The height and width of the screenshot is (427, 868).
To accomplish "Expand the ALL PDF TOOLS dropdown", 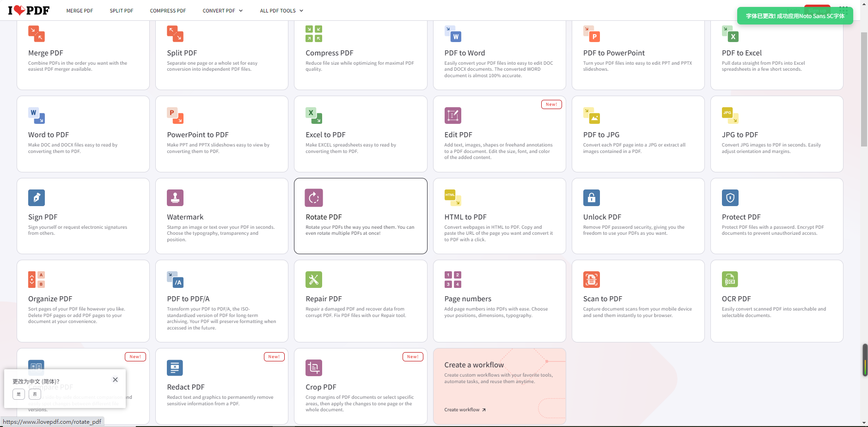I will pyautogui.click(x=281, y=11).
